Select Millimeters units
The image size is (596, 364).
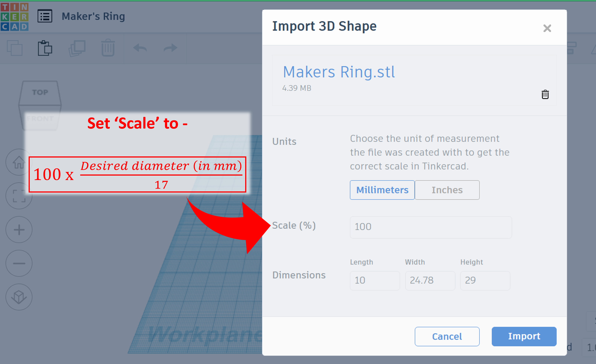382,190
